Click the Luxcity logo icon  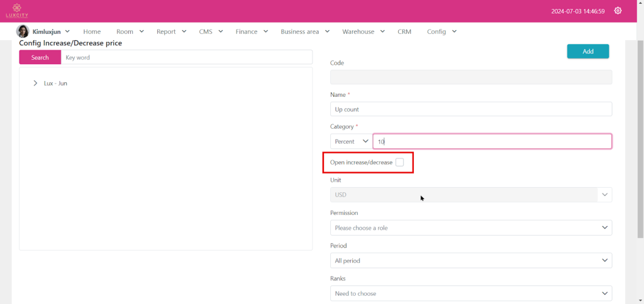[17, 11]
